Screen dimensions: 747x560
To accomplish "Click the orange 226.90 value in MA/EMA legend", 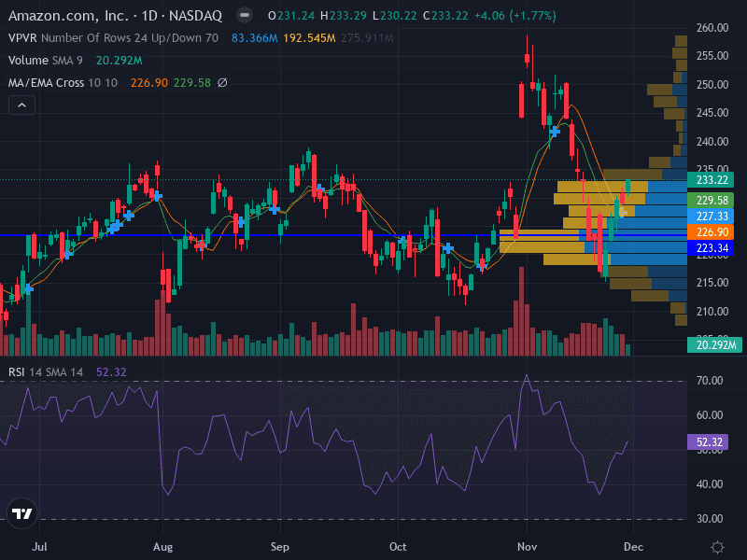I will point(149,82).
